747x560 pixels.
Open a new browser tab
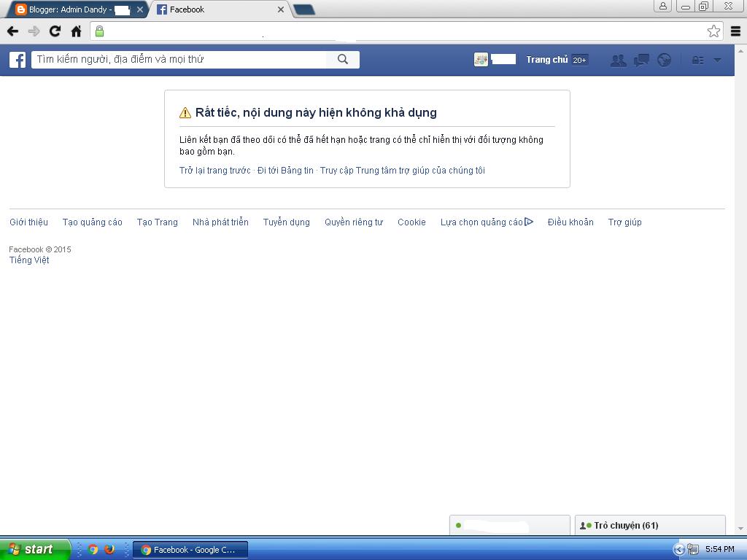click(x=304, y=9)
